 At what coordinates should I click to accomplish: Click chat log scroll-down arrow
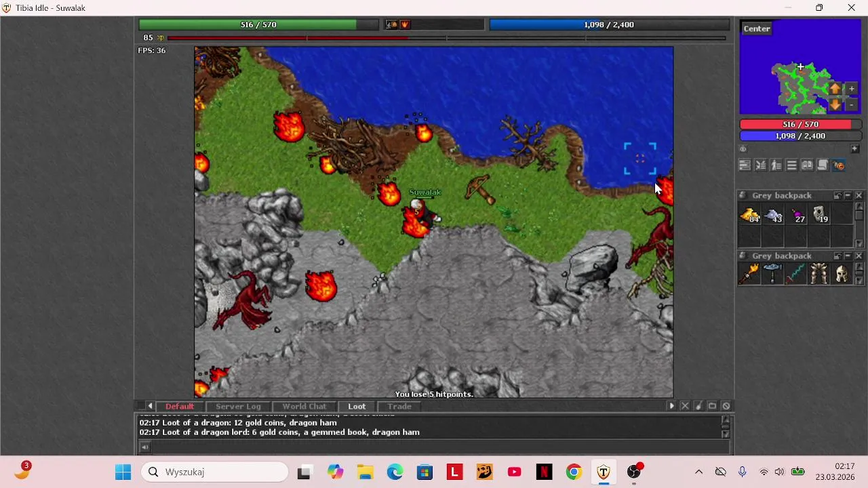[x=726, y=434]
